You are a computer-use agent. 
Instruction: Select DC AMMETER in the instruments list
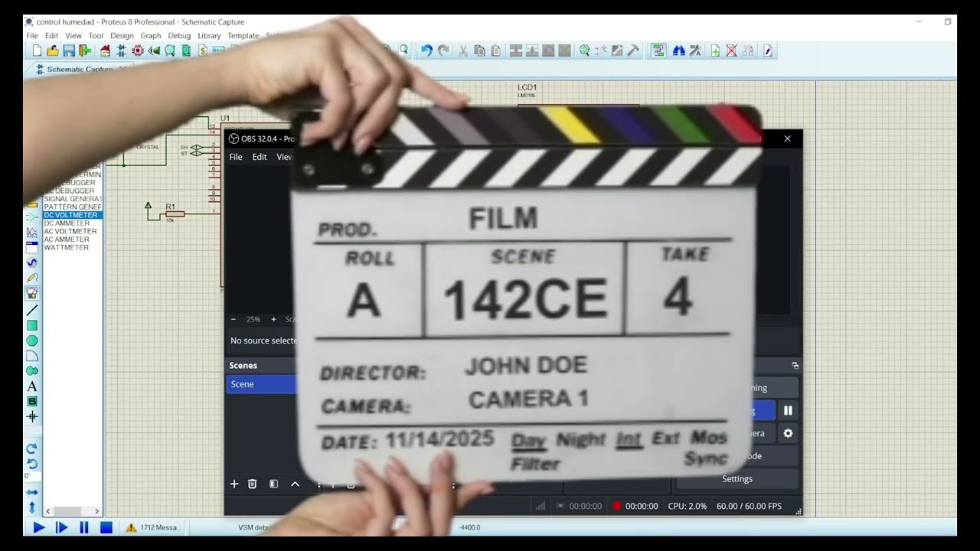tap(67, 223)
